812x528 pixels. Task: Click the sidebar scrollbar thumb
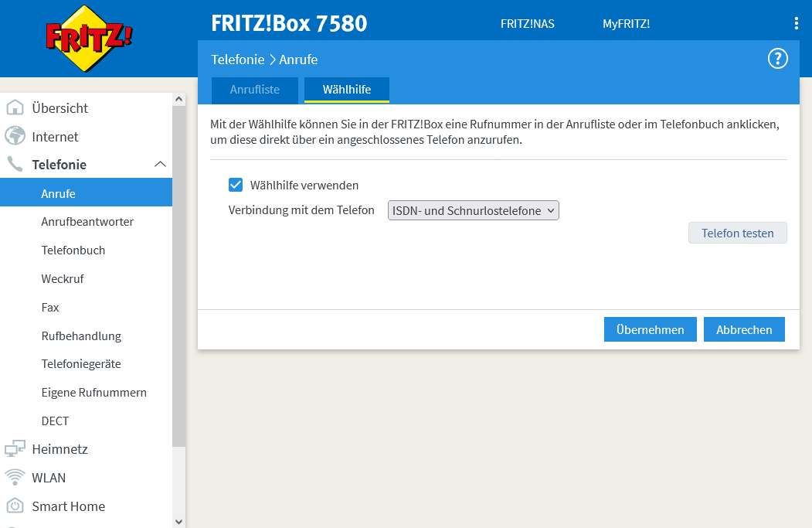179,276
